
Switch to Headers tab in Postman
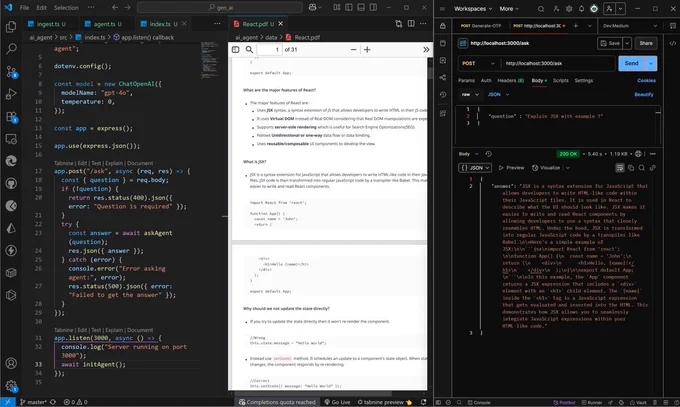510,80
